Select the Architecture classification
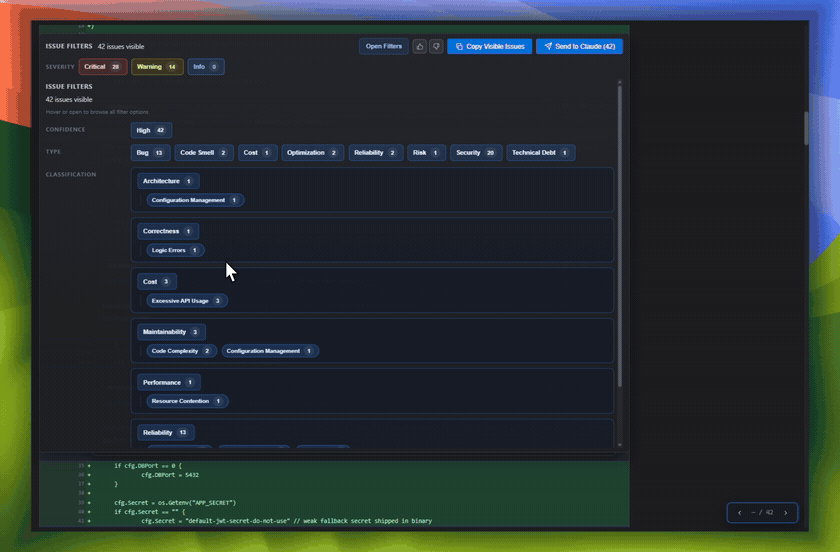This screenshot has height=552, width=840. pos(168,181)
